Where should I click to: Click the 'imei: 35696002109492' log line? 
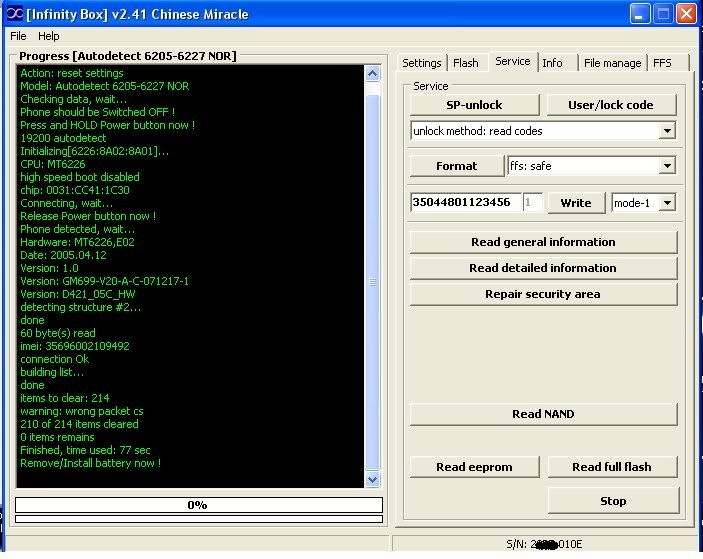click(x=75, y=346)
